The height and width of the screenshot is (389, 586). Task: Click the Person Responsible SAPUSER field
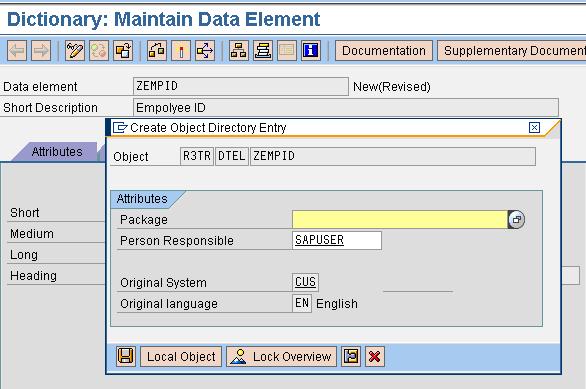click(x=337, y=240)
